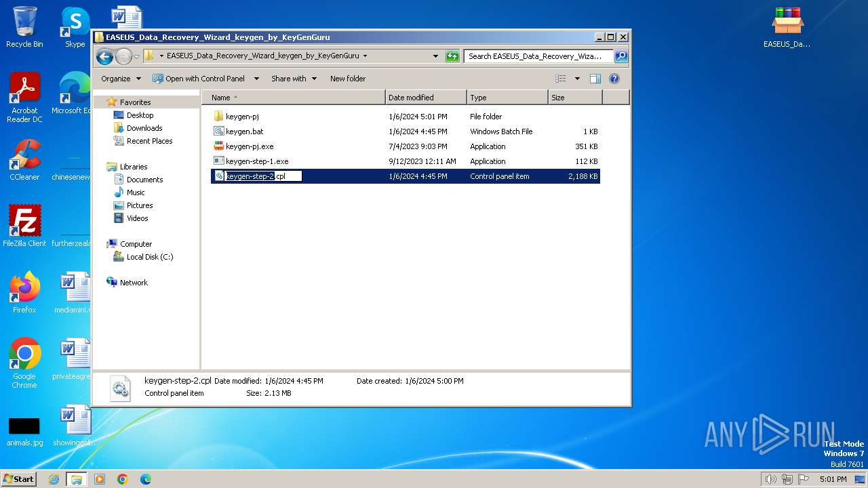Open Windows Media Player taskbar icon
The image size is (868, 488).
click(100, 479)
